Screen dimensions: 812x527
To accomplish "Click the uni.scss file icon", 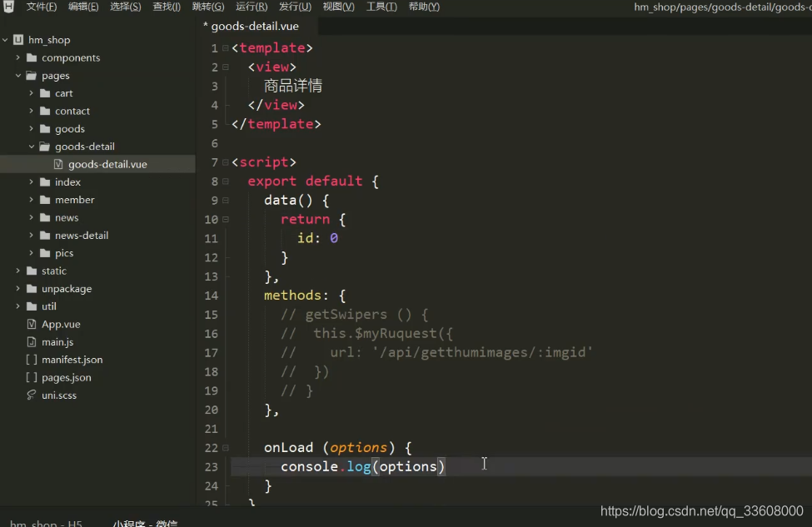I will 32,395.
